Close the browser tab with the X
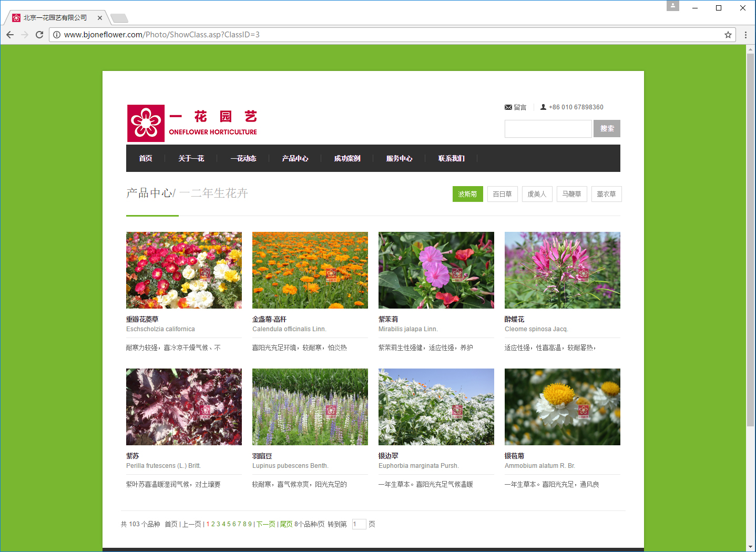Image resolution: width=756 pixels, height=552 pixels. tap(100, 18)
